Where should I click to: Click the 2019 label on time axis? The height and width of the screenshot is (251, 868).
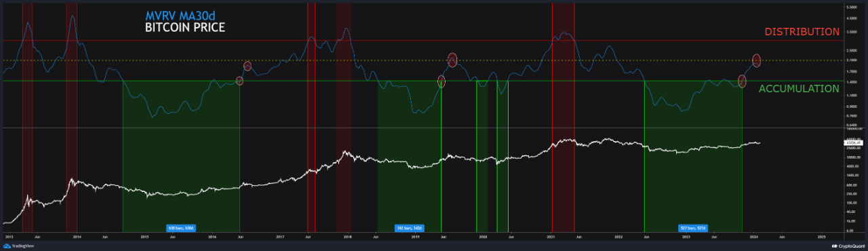[x=416, y=237]
